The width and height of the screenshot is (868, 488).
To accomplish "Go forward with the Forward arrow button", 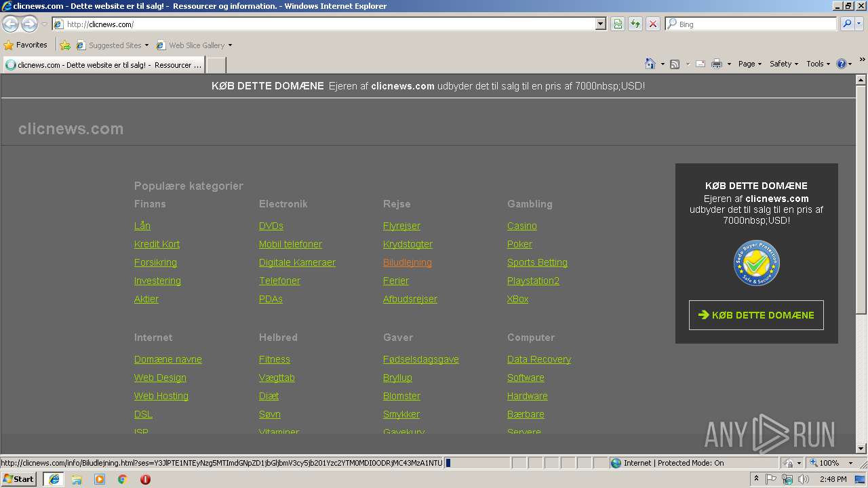I will [29, 24].
